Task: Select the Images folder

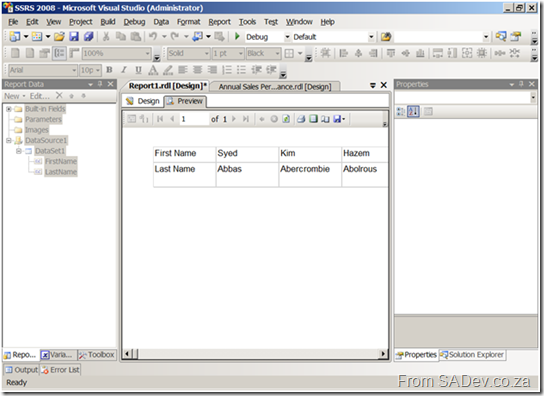Action: point(36,130)
